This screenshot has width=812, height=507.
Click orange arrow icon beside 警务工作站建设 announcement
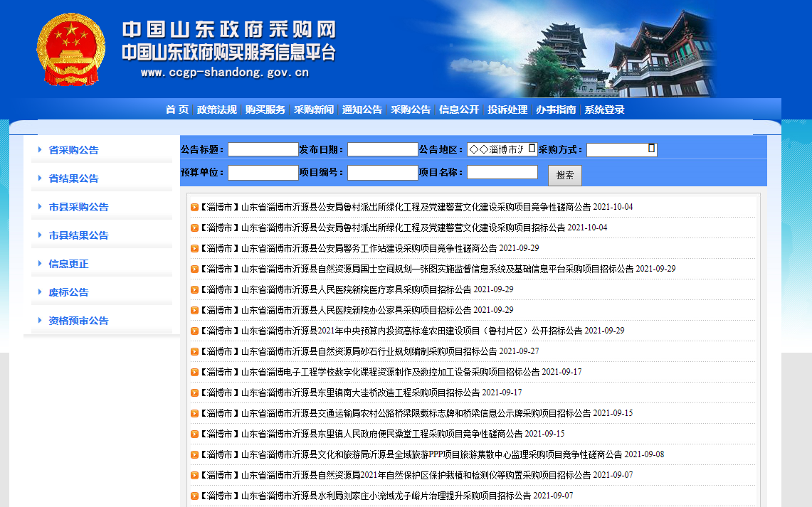(194, 249)
